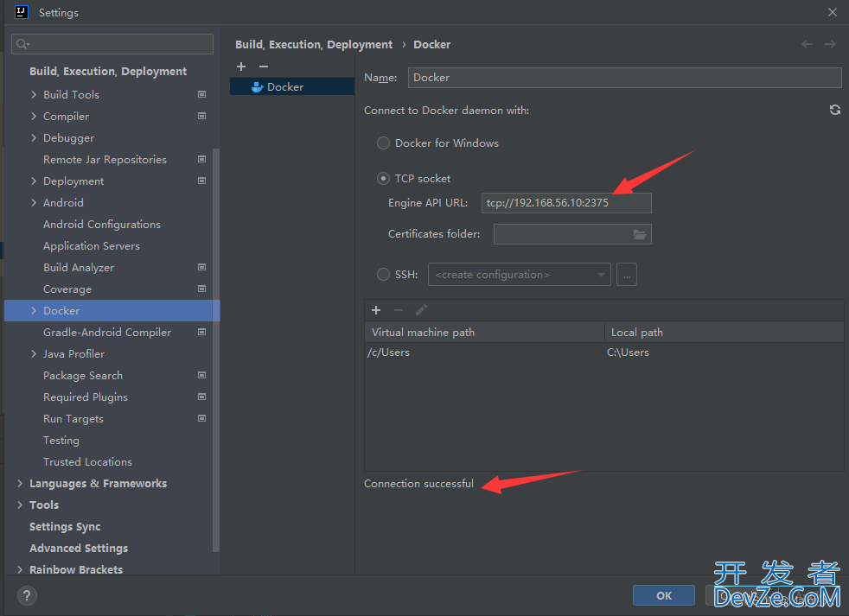Click Engine API URL field

[x=566, y=202]
